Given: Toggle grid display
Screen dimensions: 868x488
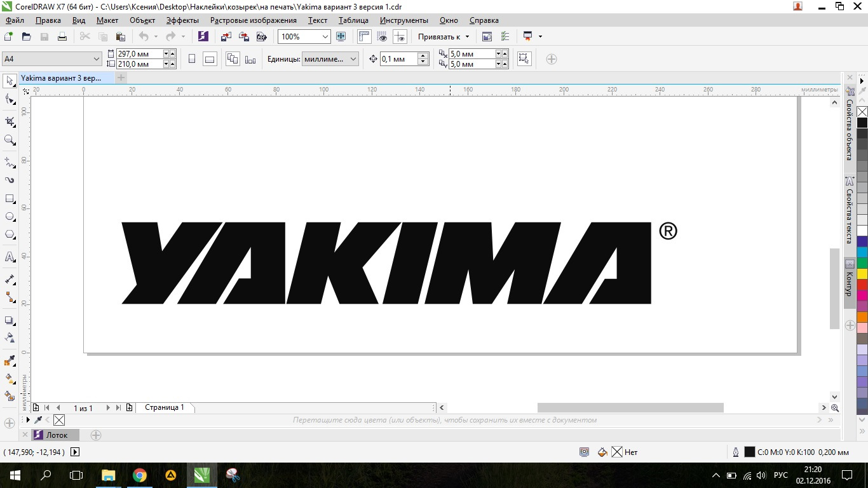Looking at the screenshot, I should click(382, 36).
